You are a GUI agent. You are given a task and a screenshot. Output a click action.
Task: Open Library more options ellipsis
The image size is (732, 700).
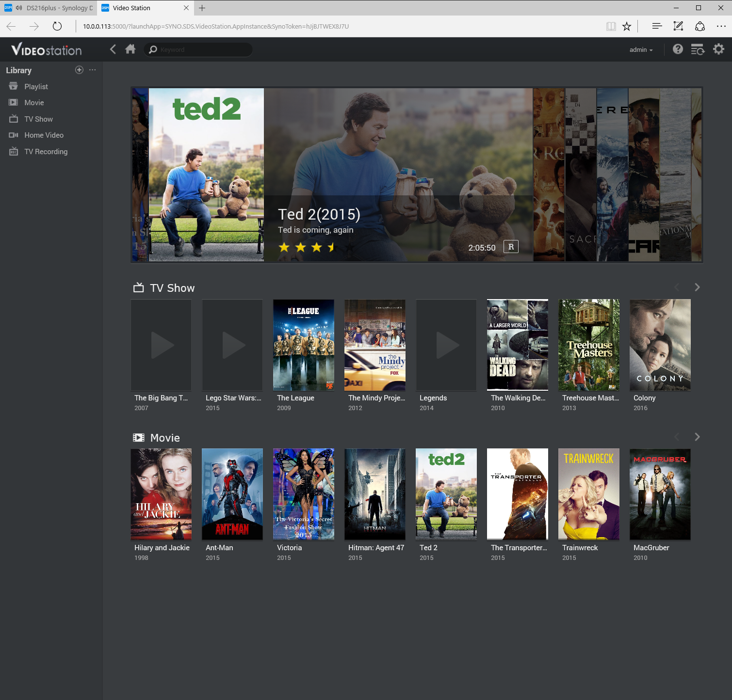[93, 70]
